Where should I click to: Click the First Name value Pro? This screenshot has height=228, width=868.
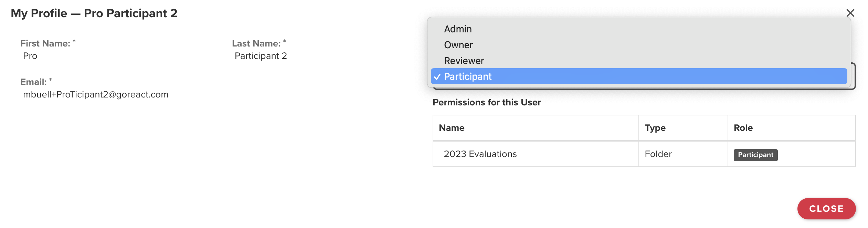tap(30, 56)
